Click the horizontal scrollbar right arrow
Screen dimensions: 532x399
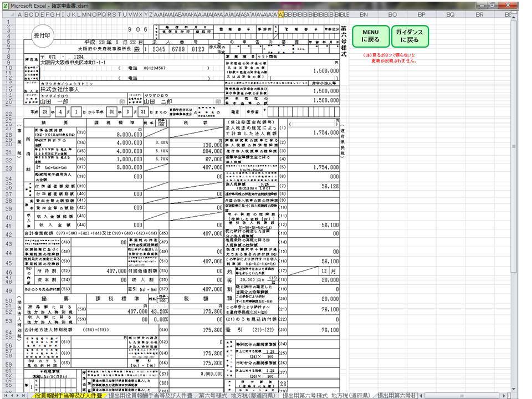504,395
